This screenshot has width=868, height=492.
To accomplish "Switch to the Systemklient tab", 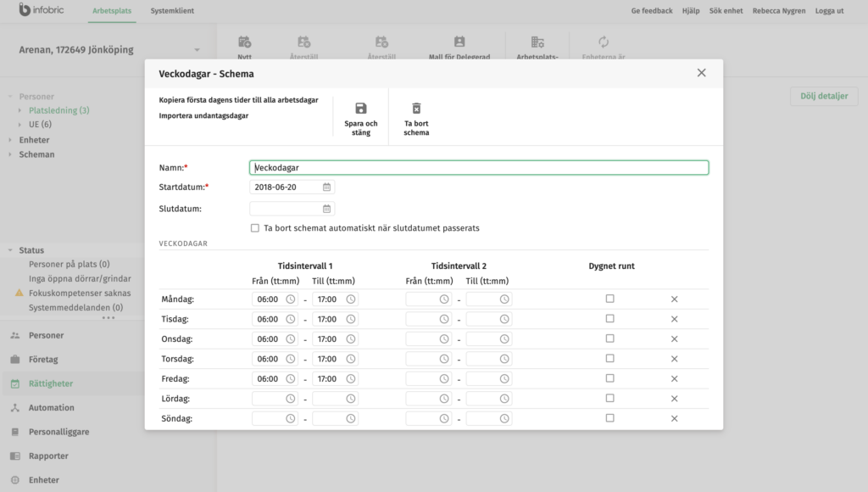I will [x=170, y=11].
